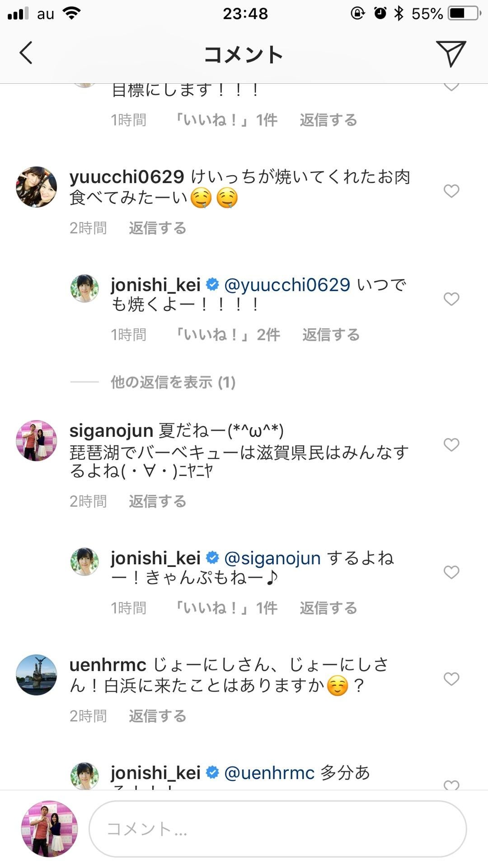
Task: Like siganojun's comment with heart icon
Action: click(451, 444)
